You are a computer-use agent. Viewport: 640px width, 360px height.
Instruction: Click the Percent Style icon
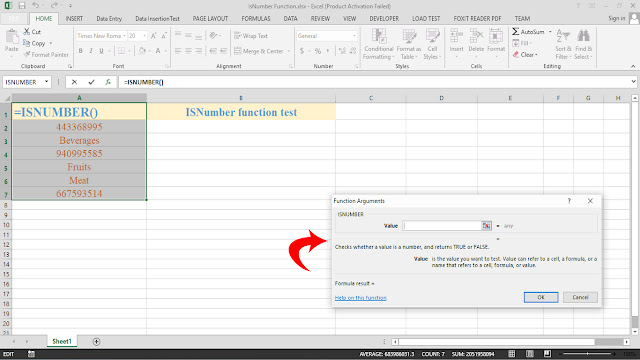318,51
